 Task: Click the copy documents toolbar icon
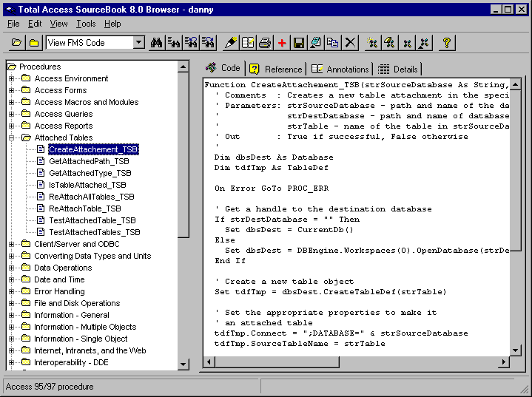[333, 43]
